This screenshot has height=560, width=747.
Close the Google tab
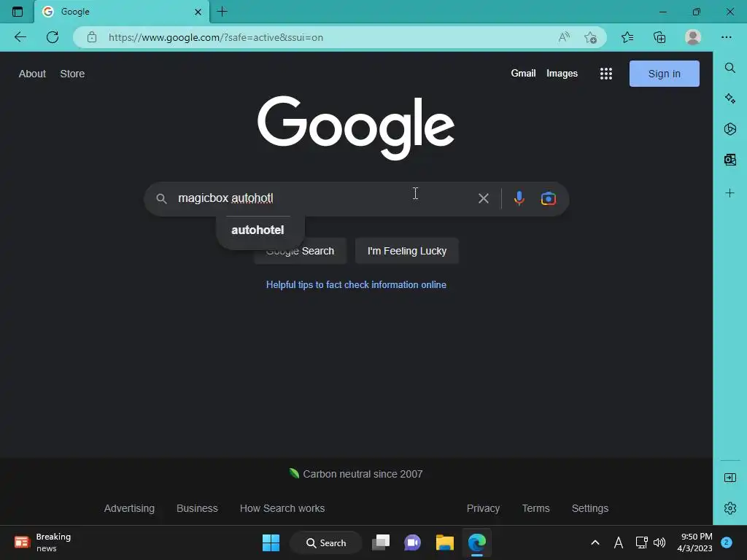(198, 12)
